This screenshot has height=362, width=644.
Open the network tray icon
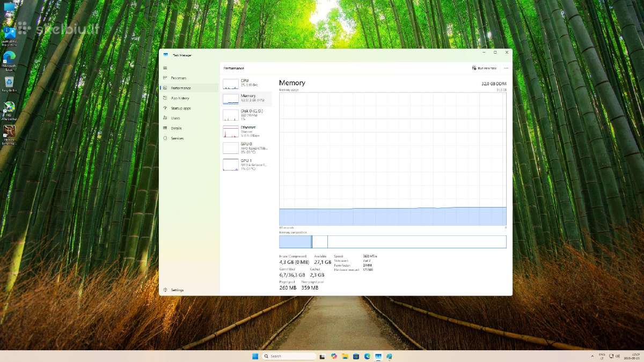point(612,356)
